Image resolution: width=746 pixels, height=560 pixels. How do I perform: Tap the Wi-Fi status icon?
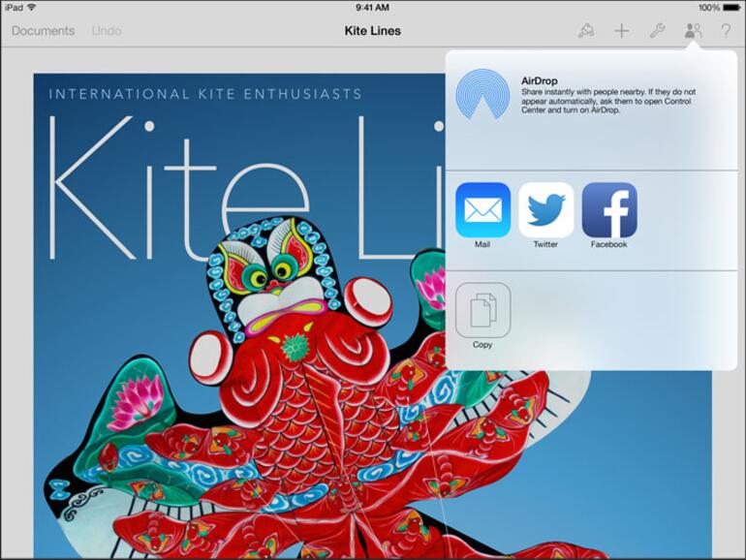[x=32, y=7]
